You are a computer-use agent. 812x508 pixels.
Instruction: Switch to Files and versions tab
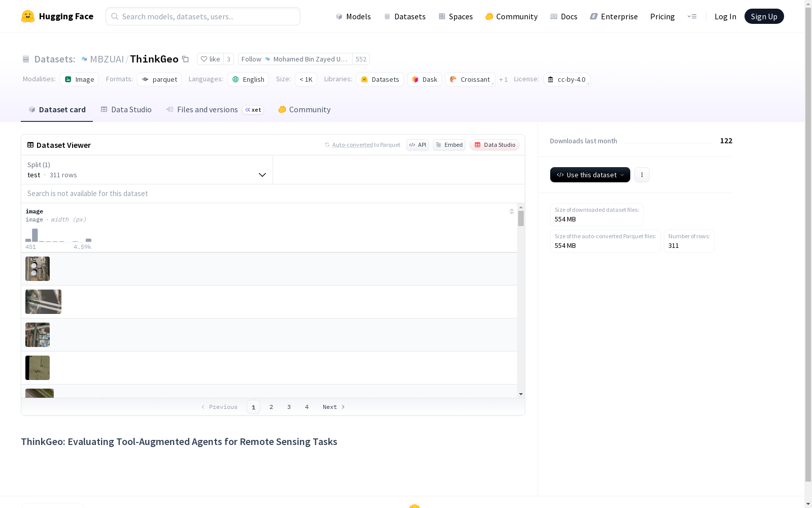coord(215,109)
